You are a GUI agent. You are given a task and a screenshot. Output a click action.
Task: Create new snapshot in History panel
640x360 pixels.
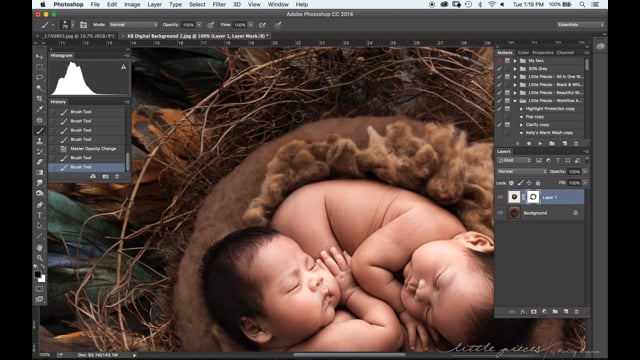click(x=105, y=177)
